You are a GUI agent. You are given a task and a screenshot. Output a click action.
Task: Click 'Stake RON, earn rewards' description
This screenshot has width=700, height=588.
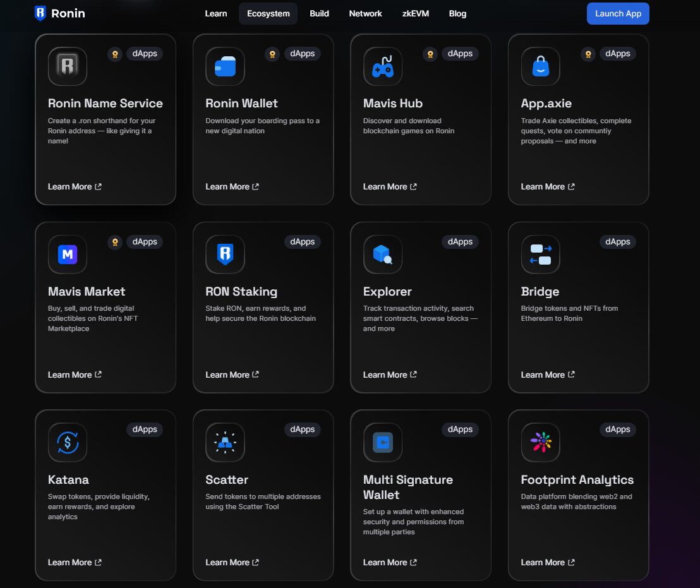click(261, 313)
